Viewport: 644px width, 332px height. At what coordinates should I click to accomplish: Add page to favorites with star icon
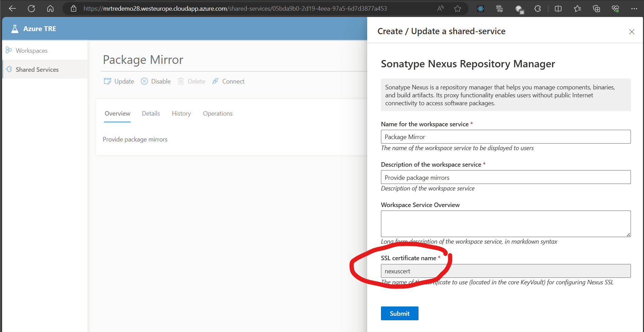(457, 9)
